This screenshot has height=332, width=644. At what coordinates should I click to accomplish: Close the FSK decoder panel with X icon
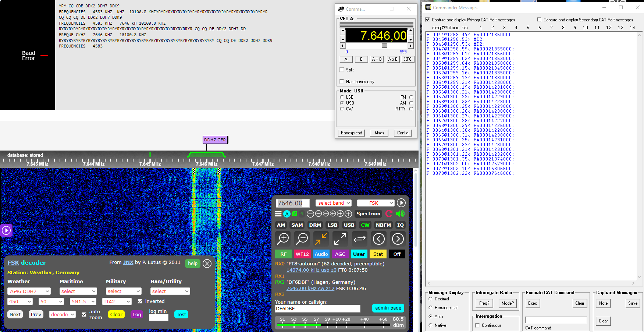pos(207,264)
